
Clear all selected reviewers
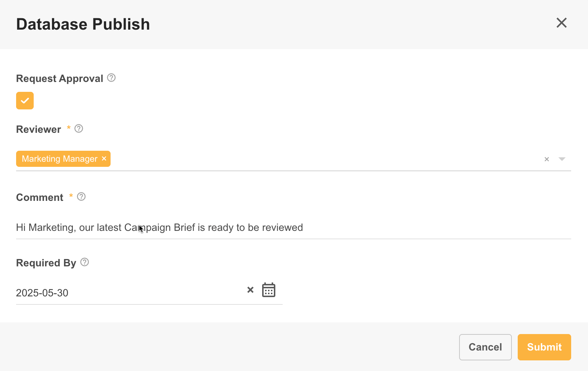pyautogui.click(x=547, y=159)
